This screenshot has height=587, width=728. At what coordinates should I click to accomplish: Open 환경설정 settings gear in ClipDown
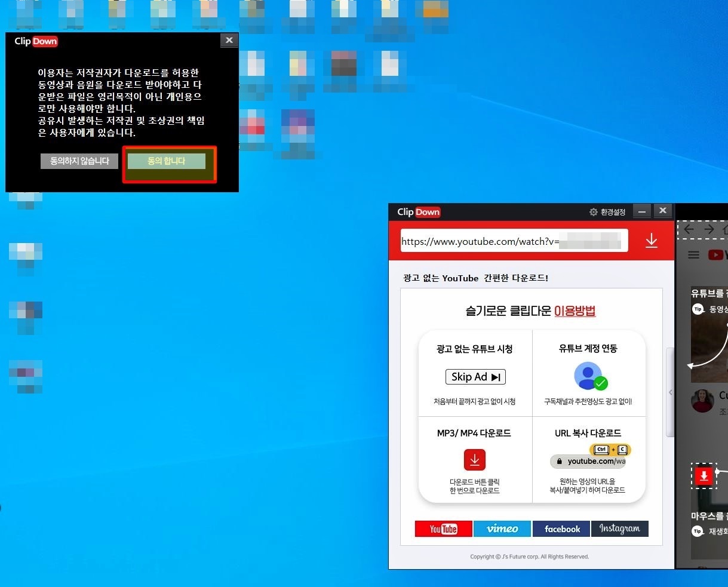607,212
